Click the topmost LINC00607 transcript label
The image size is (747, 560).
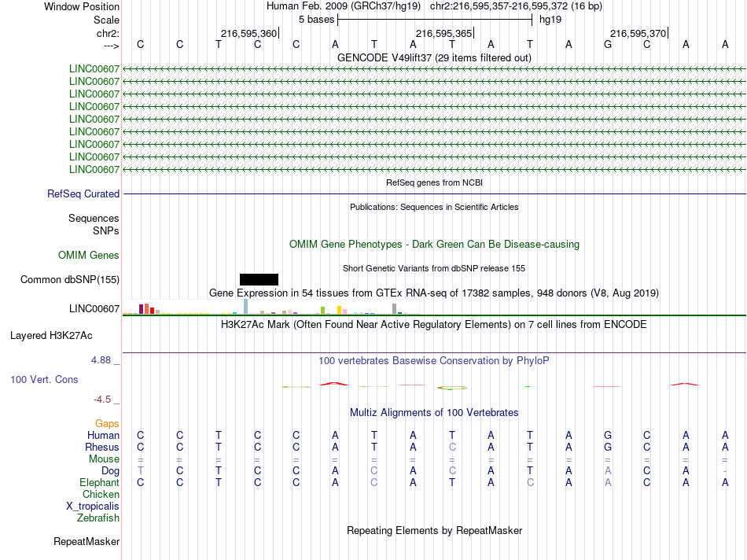[94, 68]
